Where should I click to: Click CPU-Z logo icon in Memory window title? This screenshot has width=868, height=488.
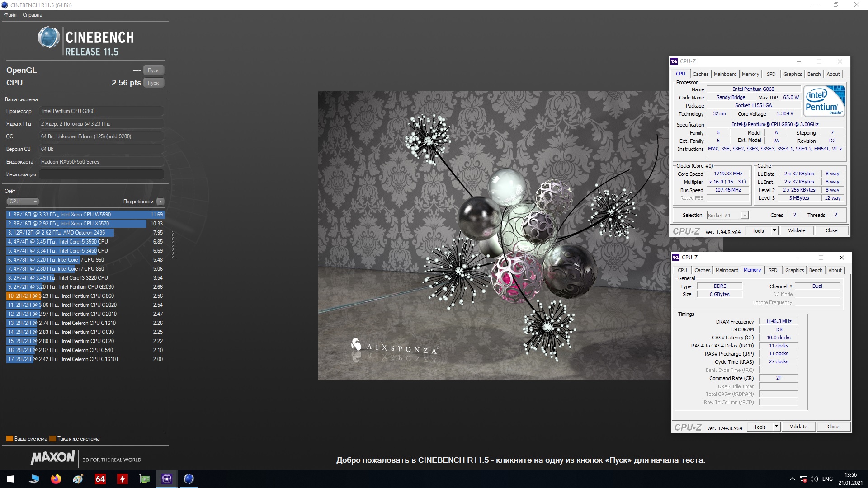coord(676,258)
